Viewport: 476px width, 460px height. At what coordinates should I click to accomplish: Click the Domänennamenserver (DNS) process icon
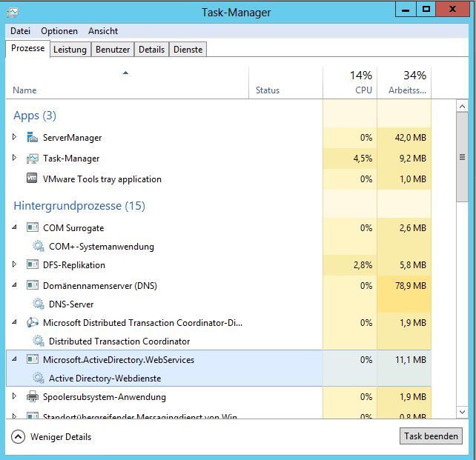coord(33,285)
